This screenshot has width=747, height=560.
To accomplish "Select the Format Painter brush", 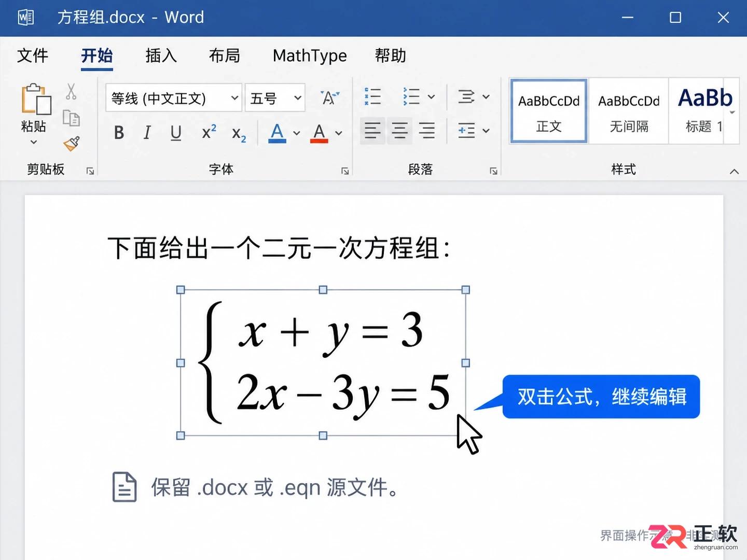I will tap(72, 144).
